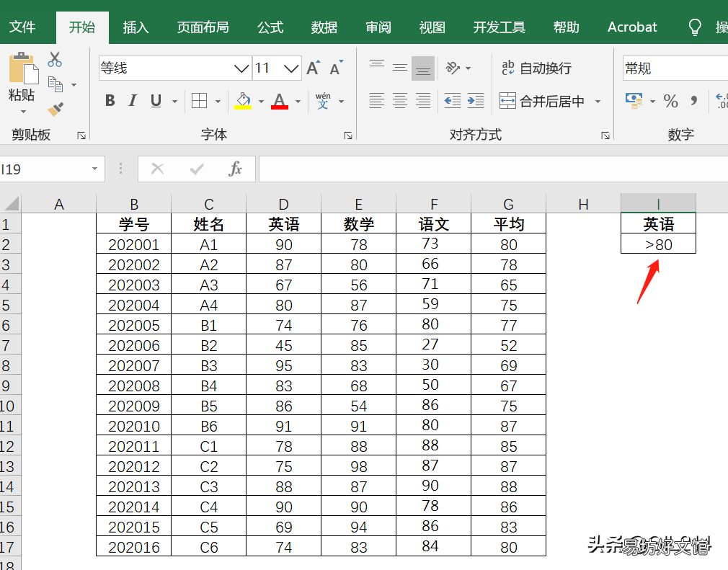Expand paste options arrow under 粘贴
Screen dimensions: 728x570
tap(23, 112)
